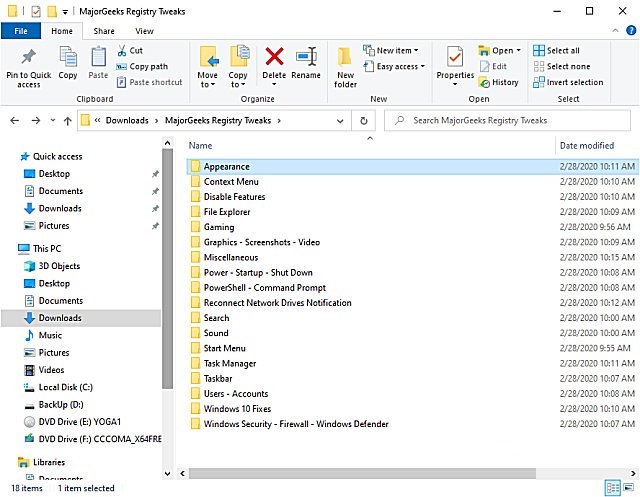Screen dimensions: 640x497
Task: Expand the New item dropdown
Action: tap(416, 51)
